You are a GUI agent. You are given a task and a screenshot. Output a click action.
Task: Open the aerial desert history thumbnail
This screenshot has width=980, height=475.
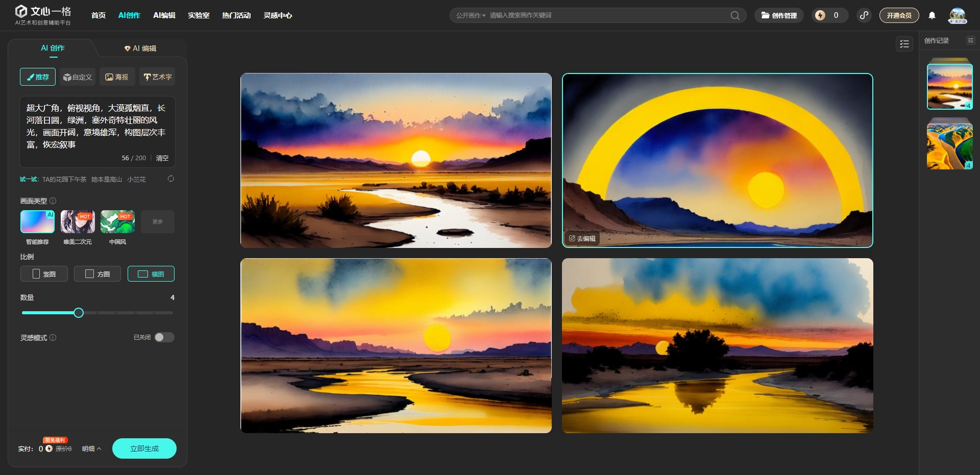pyautogui.click(x=950, y=146)
